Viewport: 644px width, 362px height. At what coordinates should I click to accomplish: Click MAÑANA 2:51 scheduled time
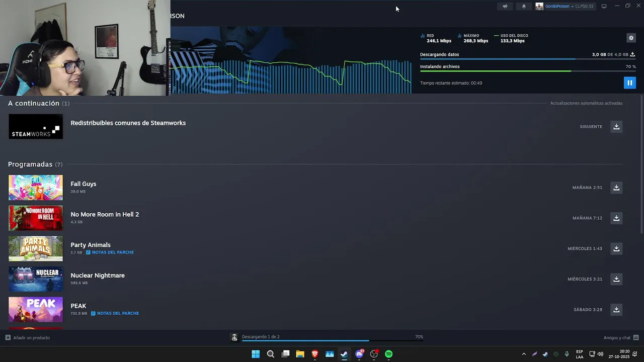(587, 188)
